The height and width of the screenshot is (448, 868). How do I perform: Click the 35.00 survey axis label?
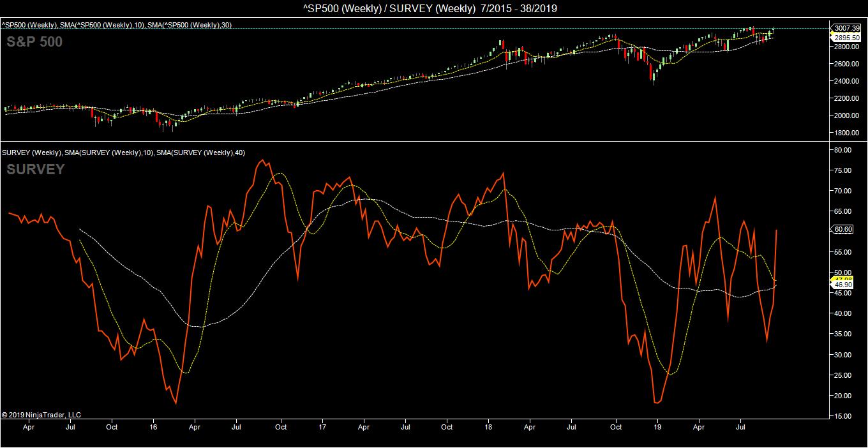[x=843, y=334]
